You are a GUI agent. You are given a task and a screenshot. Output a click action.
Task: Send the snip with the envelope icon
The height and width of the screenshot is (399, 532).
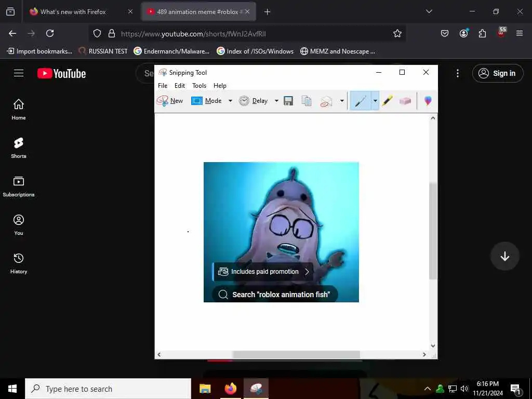coord(326,101)
